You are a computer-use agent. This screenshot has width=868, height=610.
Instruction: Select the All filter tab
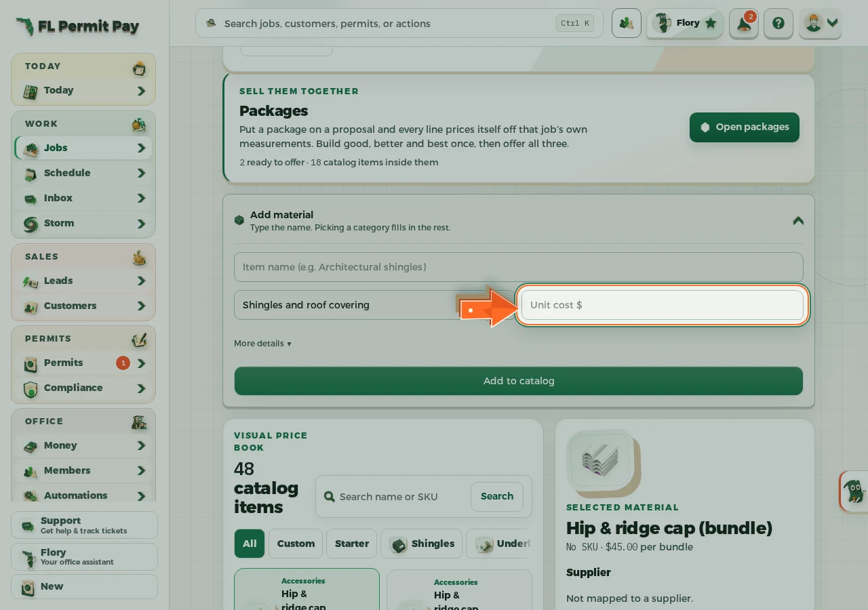(250, 544)
